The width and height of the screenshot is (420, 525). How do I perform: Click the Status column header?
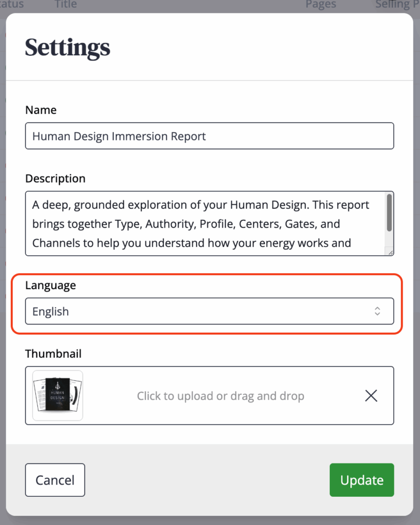(12, 5)
